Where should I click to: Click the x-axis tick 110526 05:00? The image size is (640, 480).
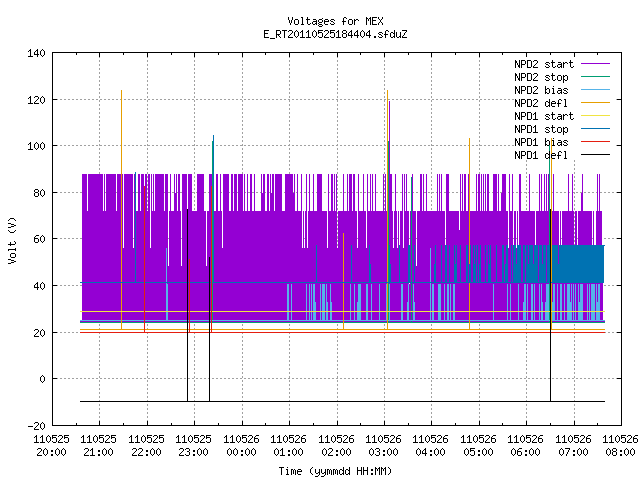(x=478, y=446)
